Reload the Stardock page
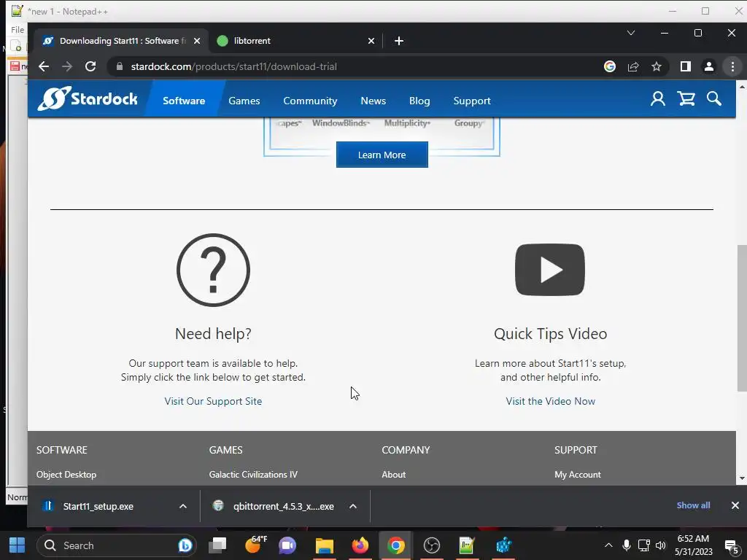 [90, 66]
